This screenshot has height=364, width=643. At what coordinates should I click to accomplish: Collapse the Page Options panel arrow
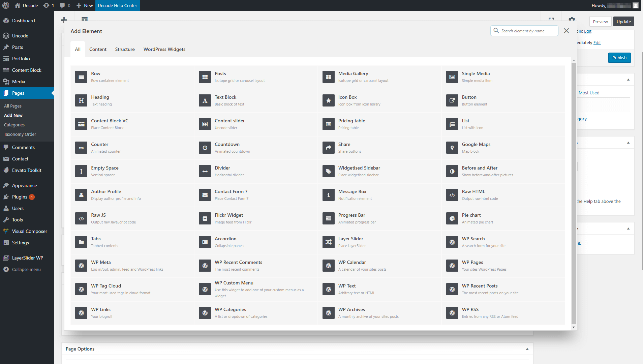tap(527, 349)
